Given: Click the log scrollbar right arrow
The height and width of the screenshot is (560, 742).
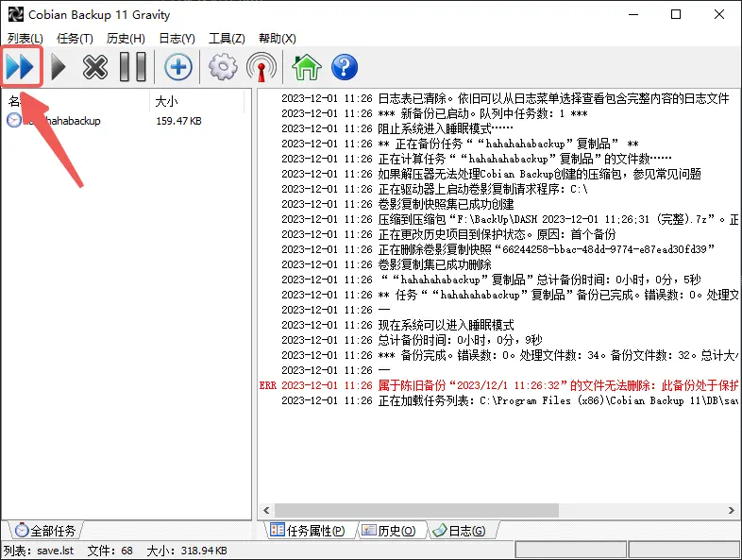Looking at the screenshot, I should (x=731, y=510).
